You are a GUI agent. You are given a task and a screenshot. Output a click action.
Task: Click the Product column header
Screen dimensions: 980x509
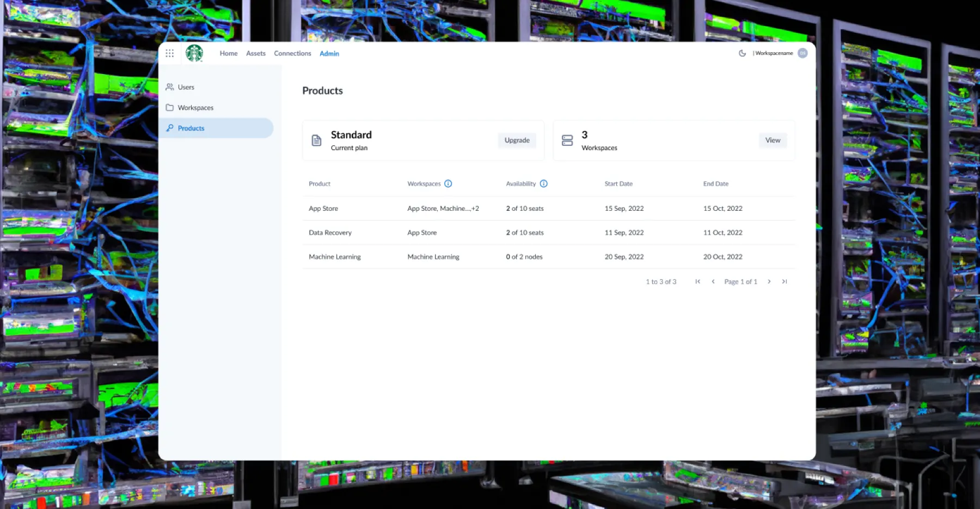click(x=320, y=184)
